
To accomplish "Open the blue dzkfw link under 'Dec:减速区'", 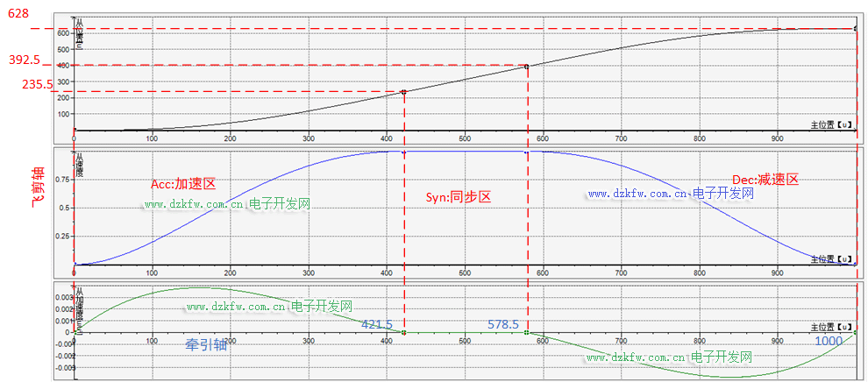I will click(x=671, y=194).
